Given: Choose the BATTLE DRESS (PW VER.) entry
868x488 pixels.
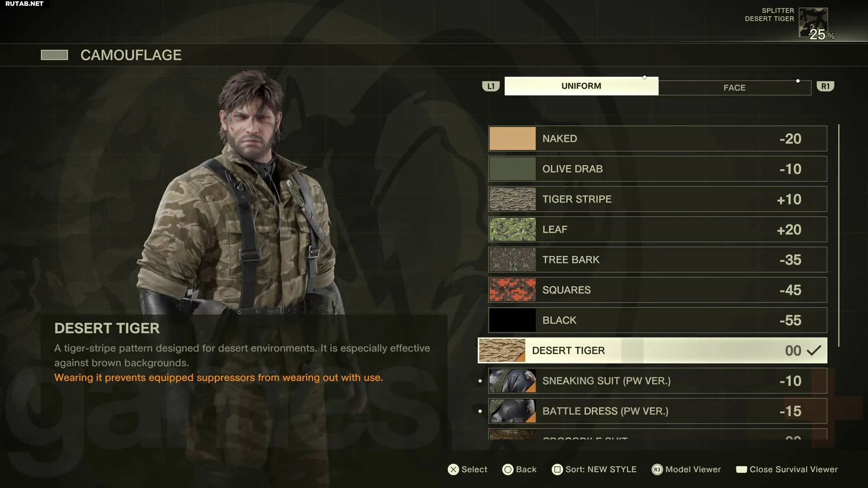Looking at the screenshot, I should (658, 411).
